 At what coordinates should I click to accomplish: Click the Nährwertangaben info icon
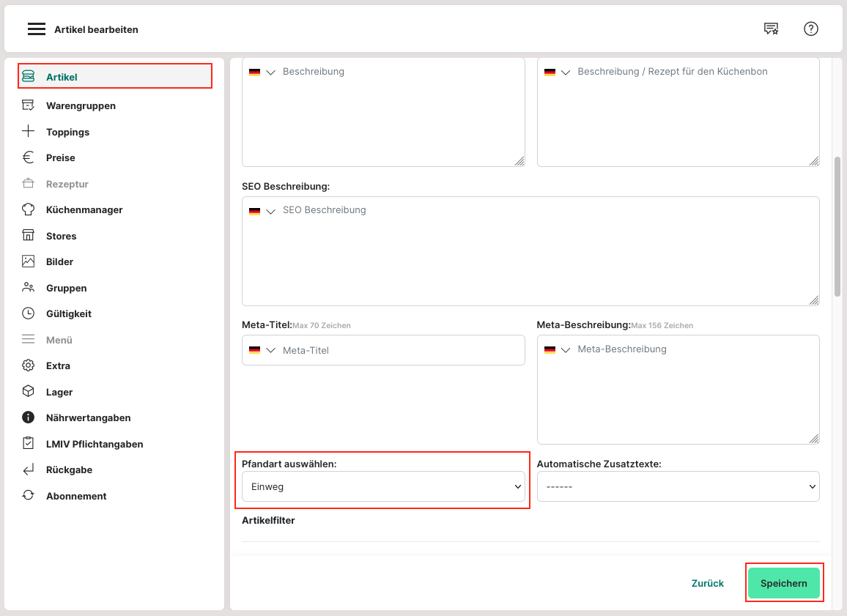[x=29, y=418]
